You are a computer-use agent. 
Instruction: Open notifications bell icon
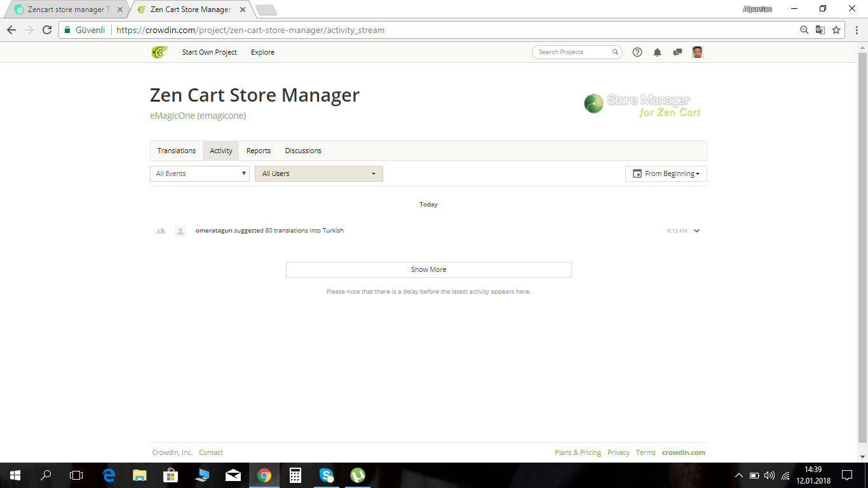(x=657, y=52)
